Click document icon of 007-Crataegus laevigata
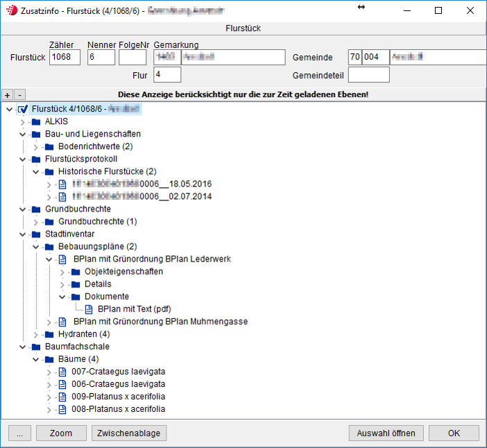487x448 pixels. click(62, 372)
